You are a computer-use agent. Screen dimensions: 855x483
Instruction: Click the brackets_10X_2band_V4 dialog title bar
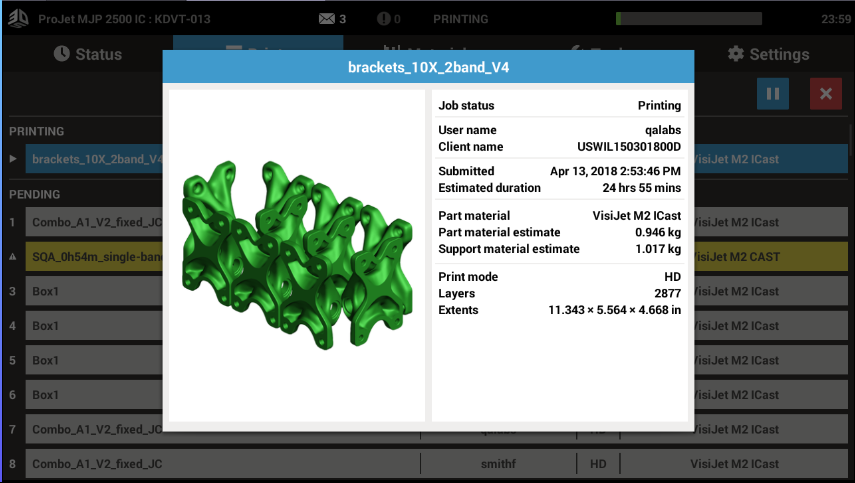click(x=427, y=68)
